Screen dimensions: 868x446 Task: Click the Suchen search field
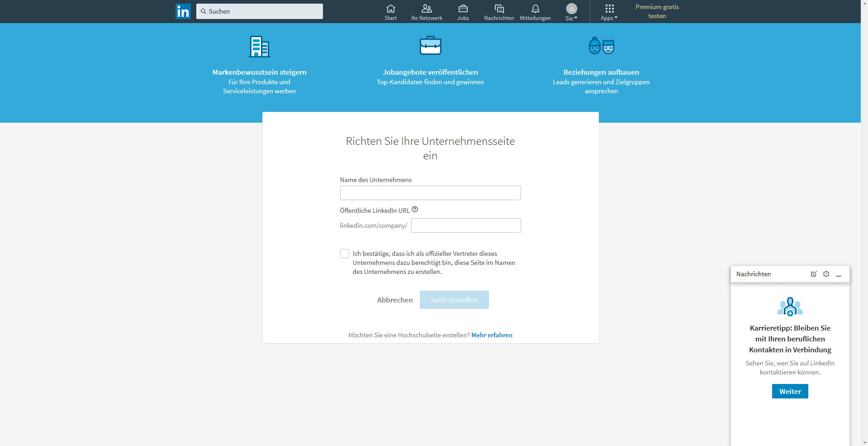point(260,11)
